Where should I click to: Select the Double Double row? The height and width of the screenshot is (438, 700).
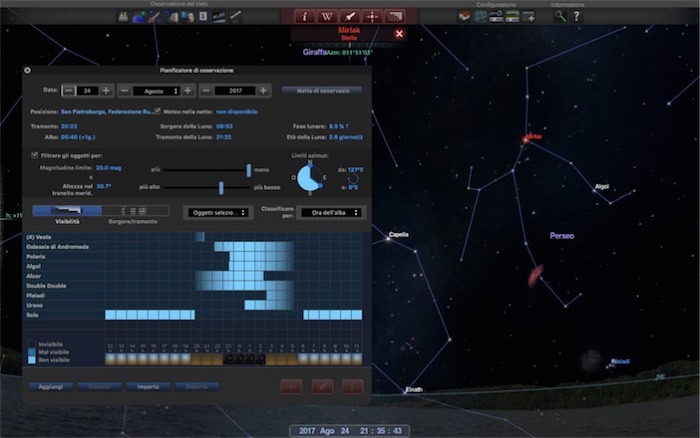coord(193,286)
